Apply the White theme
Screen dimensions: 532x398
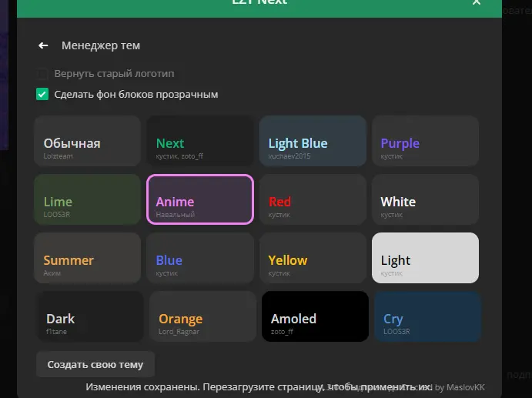(x=425, y=199)
